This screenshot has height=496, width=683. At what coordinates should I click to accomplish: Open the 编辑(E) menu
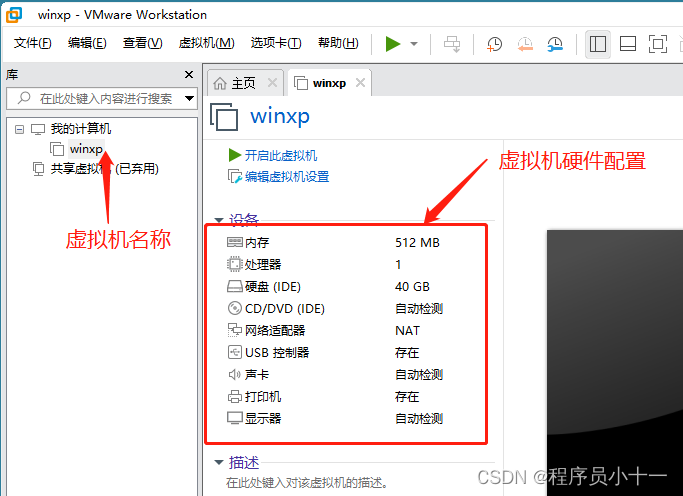point(87,43)
